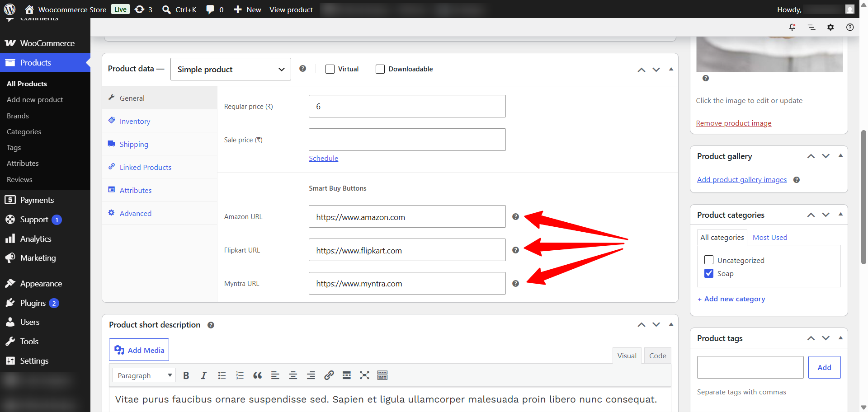Open the Linked Products tab

point(160,167)
